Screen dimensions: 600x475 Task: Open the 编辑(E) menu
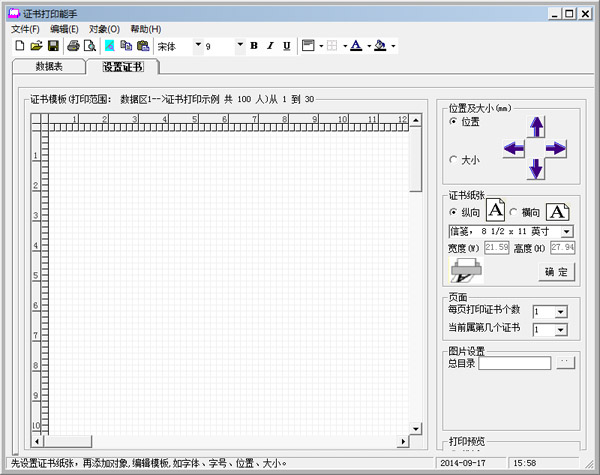pos(64,29)
